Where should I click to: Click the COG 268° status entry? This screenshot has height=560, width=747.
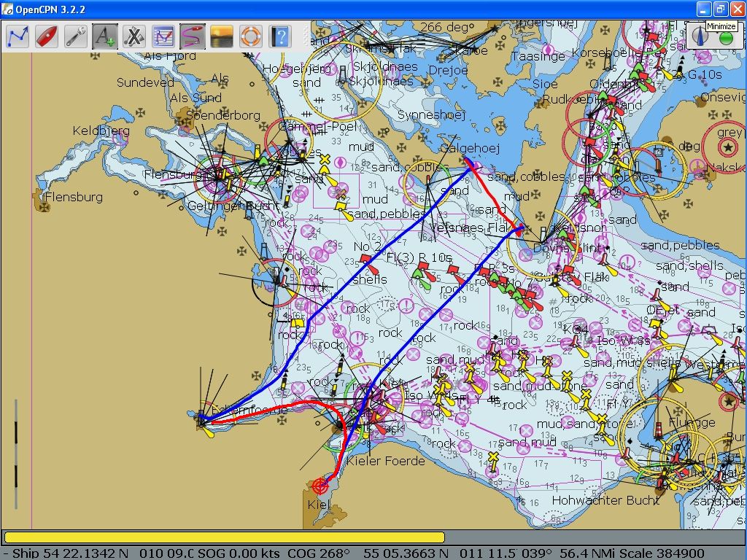point(320,553)
